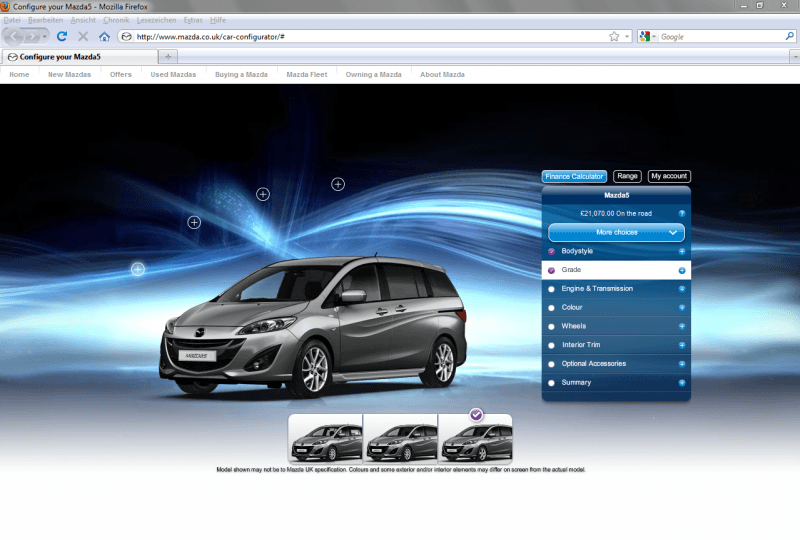The height and width of the screenshot is (540, 800).
Task: Click the Finance Calculator button
Action: pos(574,176)
